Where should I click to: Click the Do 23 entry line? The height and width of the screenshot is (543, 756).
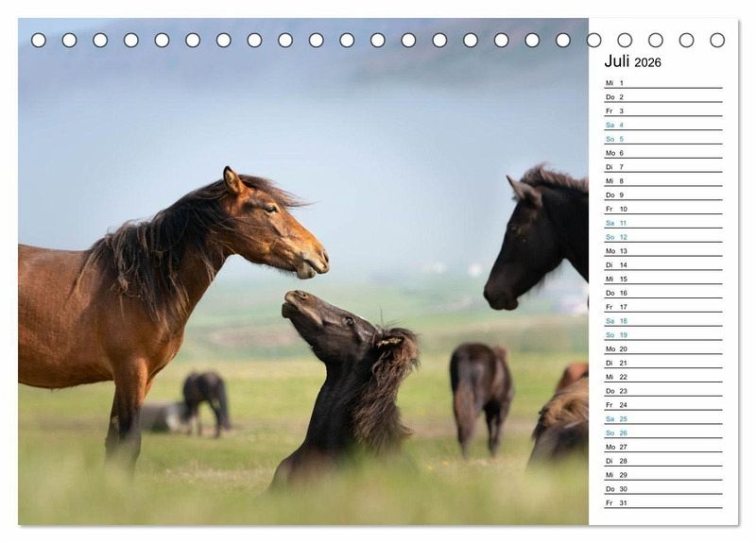(661, 391)
